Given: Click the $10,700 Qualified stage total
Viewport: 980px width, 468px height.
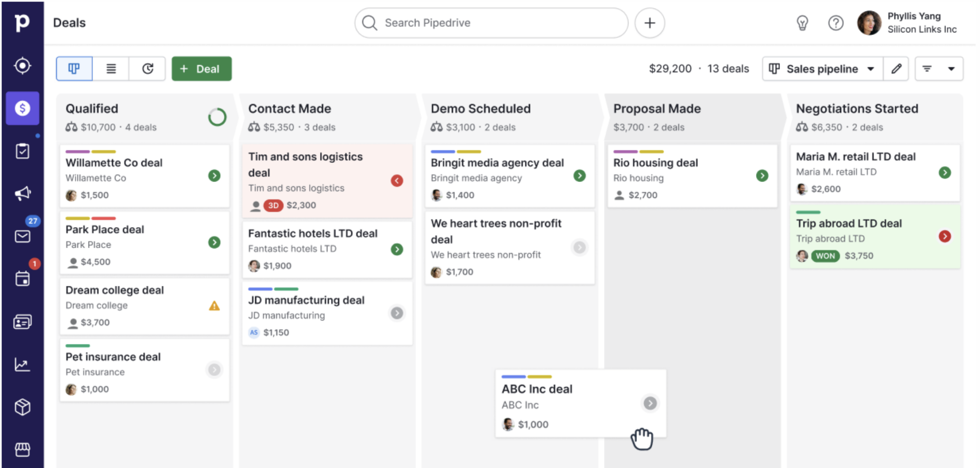Looking at the screenshot, I should click(98, 127).
